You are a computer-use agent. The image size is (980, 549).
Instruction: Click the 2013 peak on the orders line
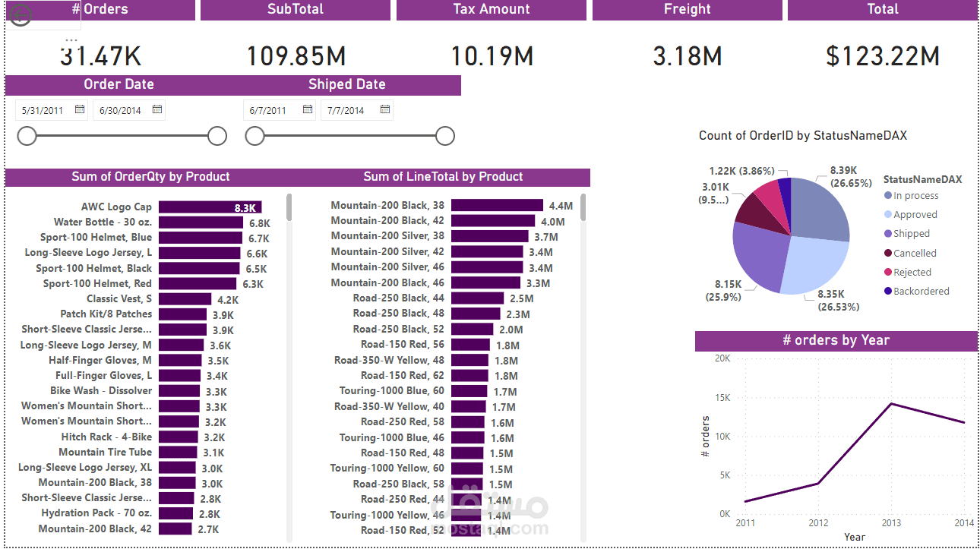(891, 404)
